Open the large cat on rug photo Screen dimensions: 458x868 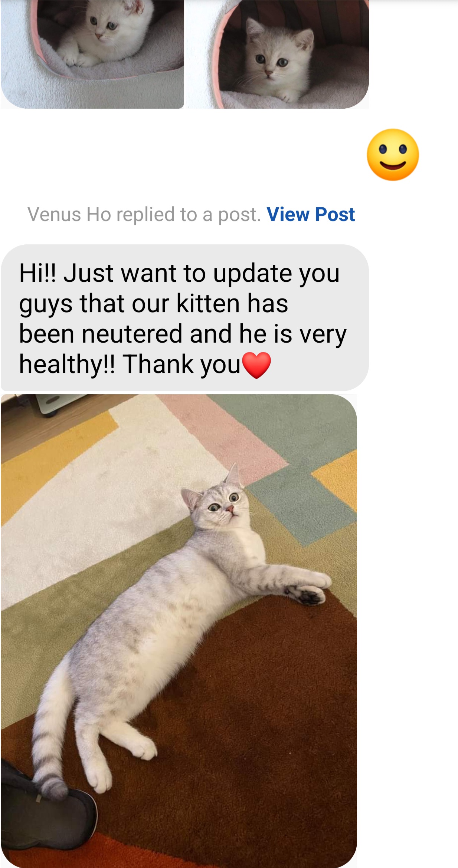click(179, 631)
